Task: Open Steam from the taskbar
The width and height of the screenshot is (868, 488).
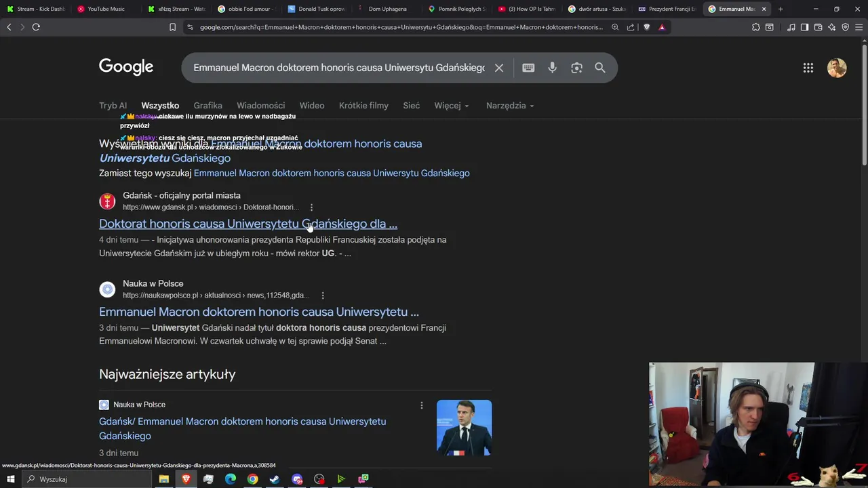Action: 275,479
